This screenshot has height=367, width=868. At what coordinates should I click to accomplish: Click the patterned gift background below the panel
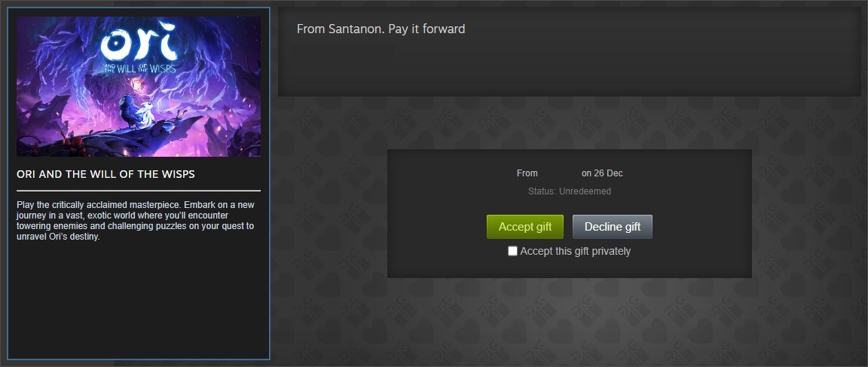(x=569, y=321)
